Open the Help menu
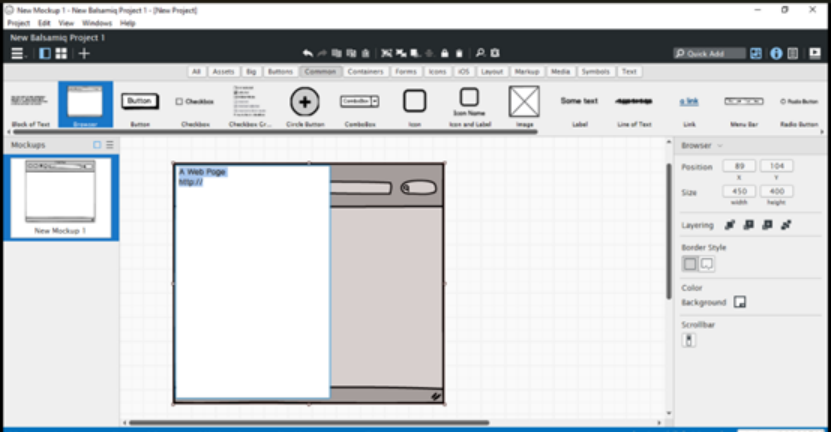831x432 pixels. pos(128,23)
